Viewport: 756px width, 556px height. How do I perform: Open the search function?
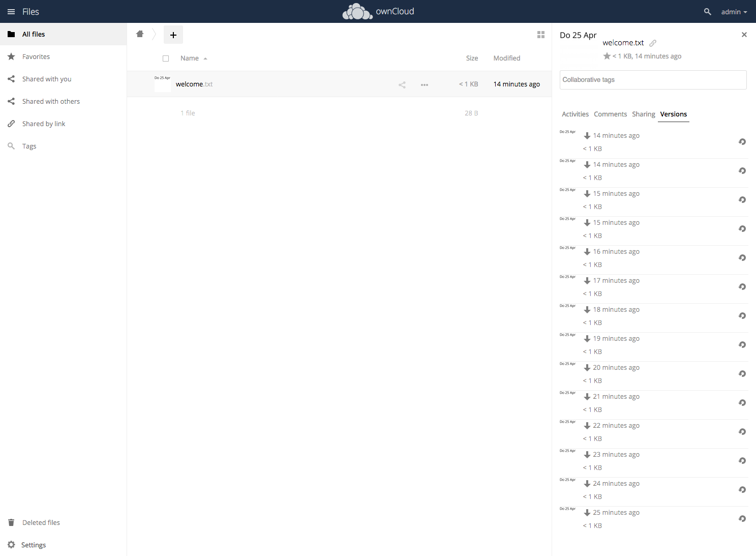click(x=707, y=11)
